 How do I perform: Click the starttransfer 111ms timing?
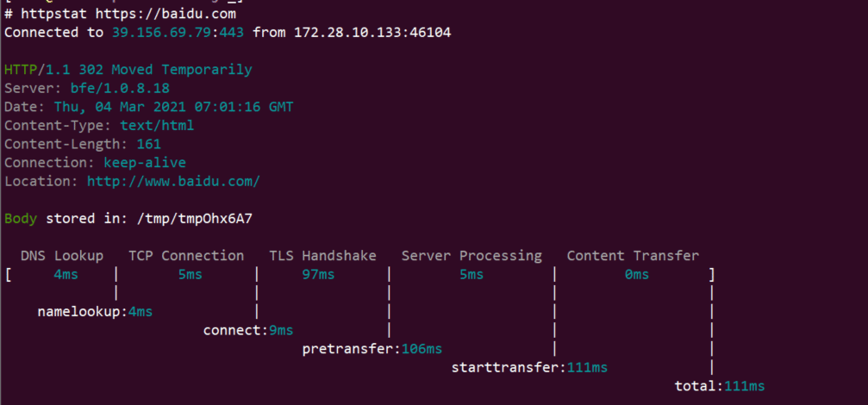tap(529, 367)
